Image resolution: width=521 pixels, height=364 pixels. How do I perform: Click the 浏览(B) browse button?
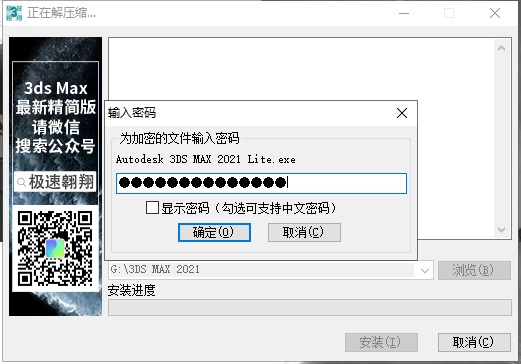(474, 270)
